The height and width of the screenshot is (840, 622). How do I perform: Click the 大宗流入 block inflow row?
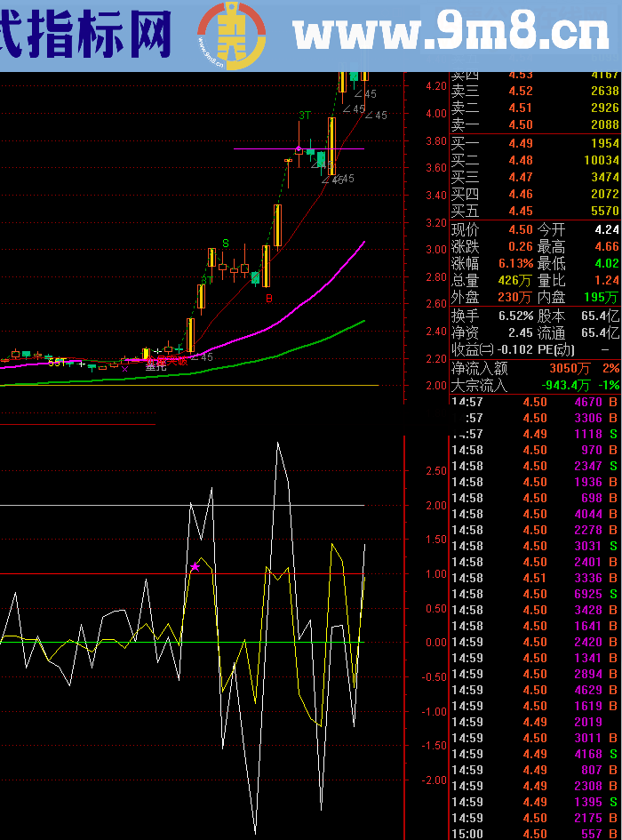[535, 386]
